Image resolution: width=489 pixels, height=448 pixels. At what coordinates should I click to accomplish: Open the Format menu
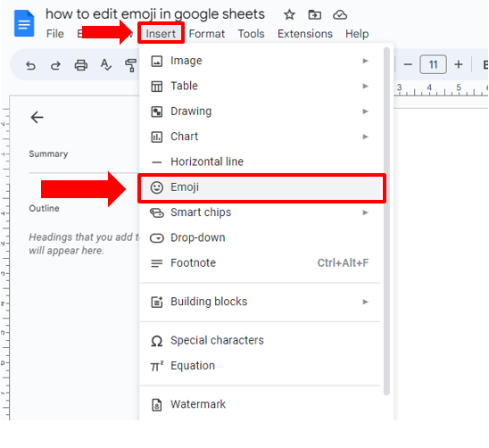click(x=206, y=34)
